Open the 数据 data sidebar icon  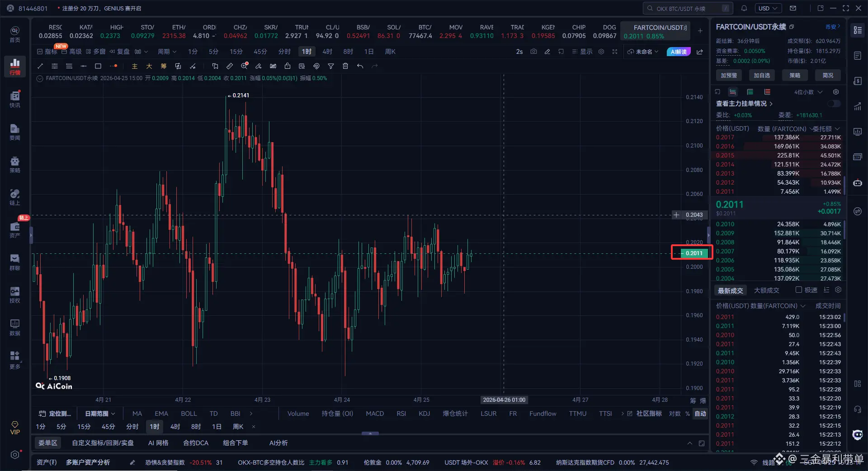pos(15,327)
